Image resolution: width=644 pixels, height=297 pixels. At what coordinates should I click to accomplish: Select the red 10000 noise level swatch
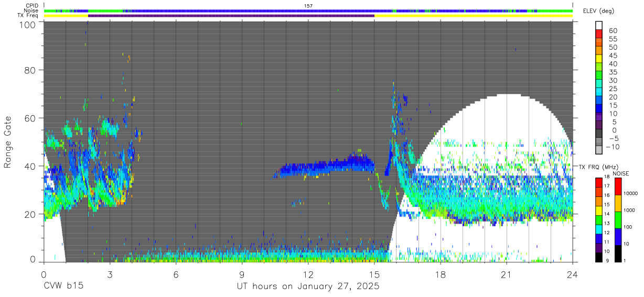[x=619, y=186]
